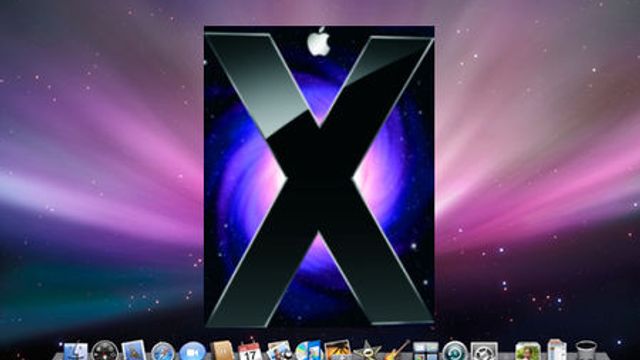Launch Time Machine from the Dock
640x360 pixels.
(x=455, y=351)
